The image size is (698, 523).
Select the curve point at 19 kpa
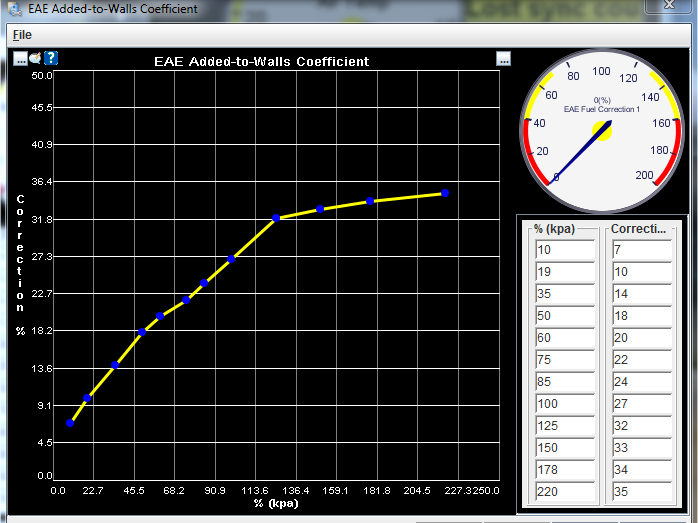point(87,398)
